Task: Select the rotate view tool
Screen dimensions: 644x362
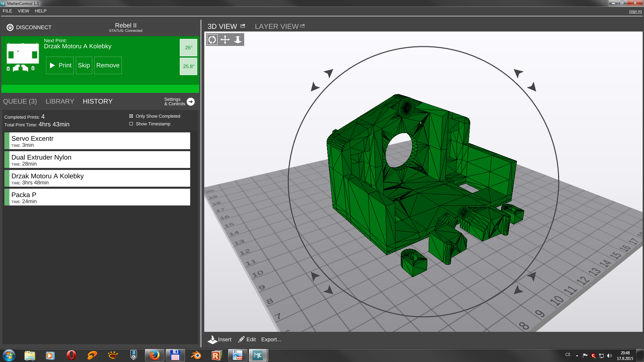Action: tap(212, 40)
